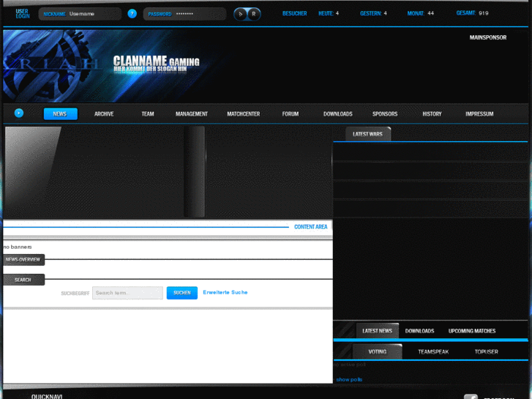This screenshot has width=532, height=399.
Task: Switch to the Teamspeak tab
Action: (x=433, y=352)
